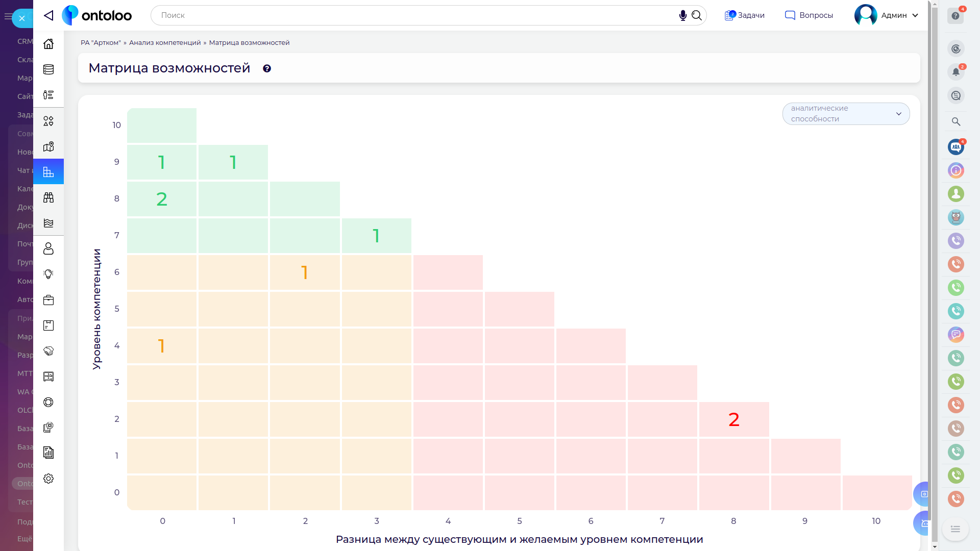Click green cell with 2 at level 8
980x551 pixels.
coord(162,199)
